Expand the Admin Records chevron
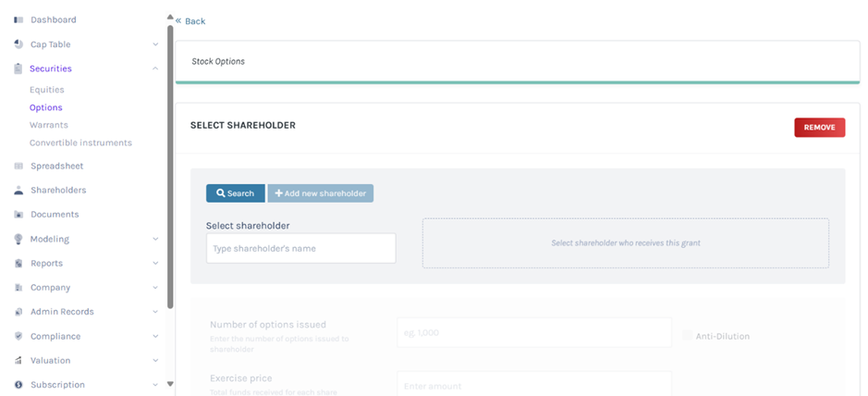 pos(155,312)
